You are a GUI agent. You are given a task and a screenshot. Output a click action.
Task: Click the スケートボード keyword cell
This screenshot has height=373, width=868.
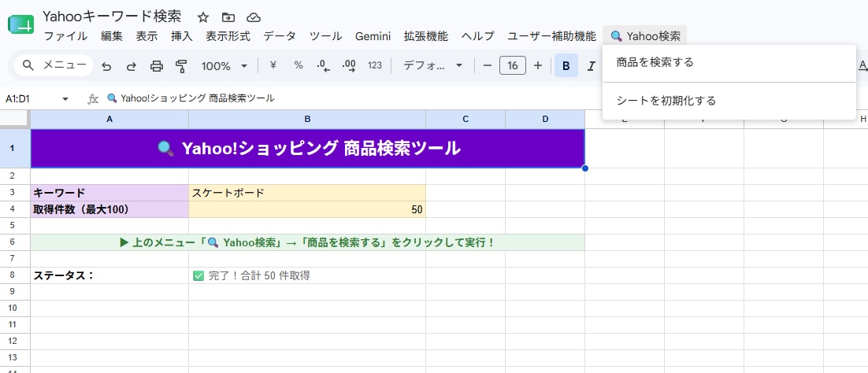pos(307,193)
